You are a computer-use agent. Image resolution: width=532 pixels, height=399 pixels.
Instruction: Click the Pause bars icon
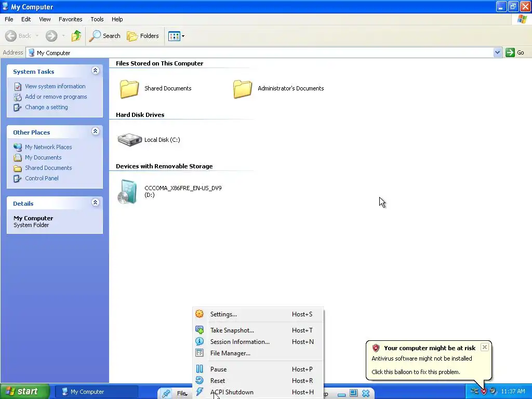(199, 369)
